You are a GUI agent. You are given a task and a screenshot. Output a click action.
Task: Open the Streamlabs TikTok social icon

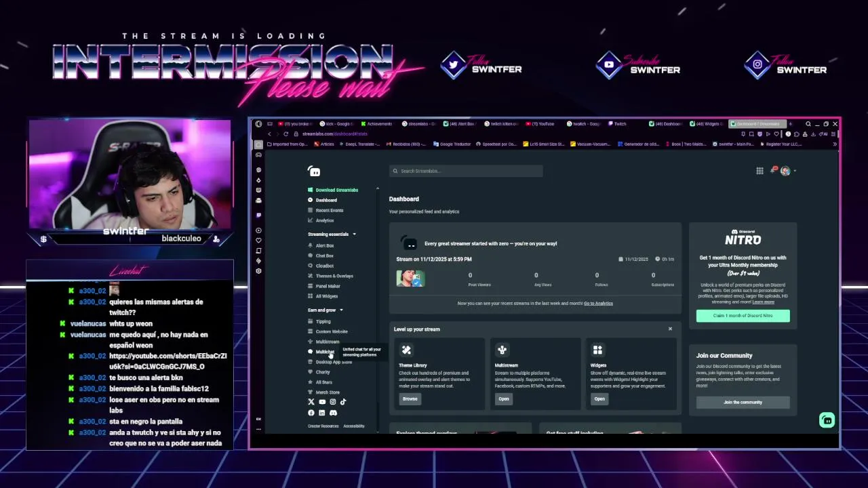(x=343, y=402)
